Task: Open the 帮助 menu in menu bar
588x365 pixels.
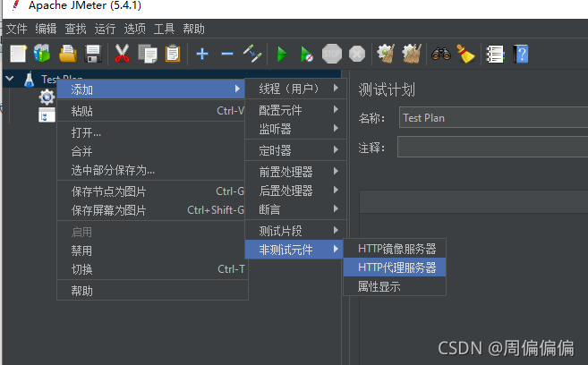Action: pyautogui.click(x=194, y=29)
